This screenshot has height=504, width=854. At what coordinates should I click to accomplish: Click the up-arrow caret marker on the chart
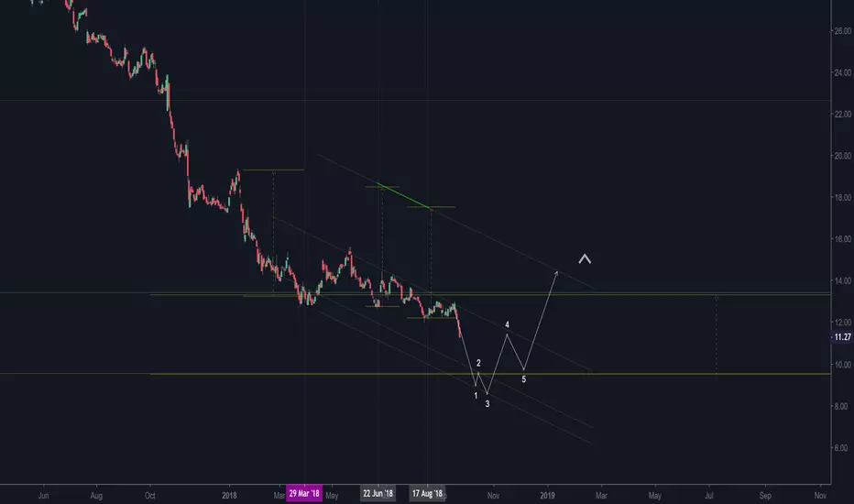[x=585, y=258]
